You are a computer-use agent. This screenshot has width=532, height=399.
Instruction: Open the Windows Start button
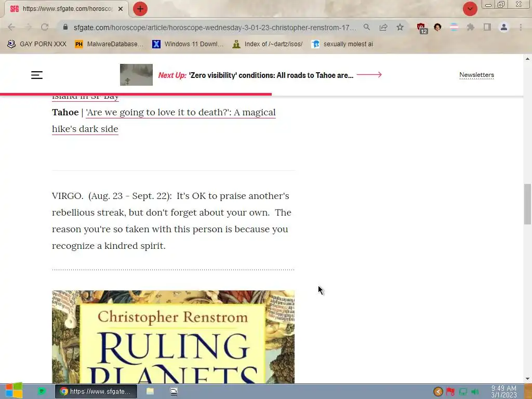pos(14,391)
